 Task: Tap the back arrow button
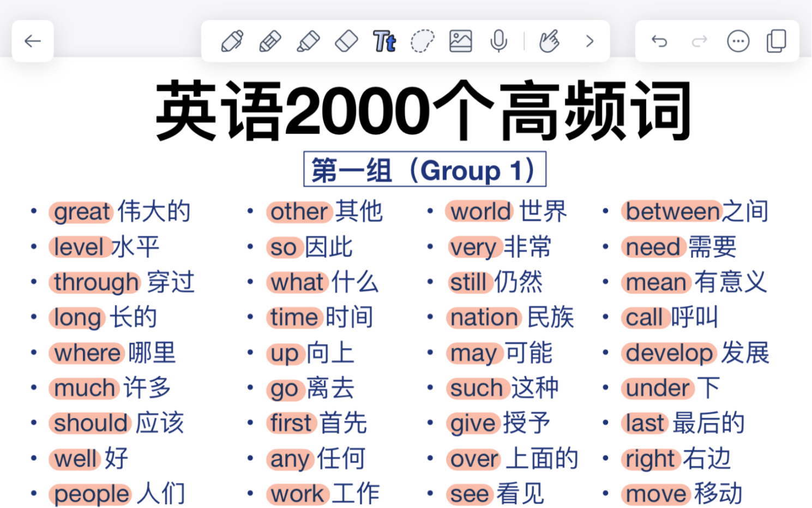click(33, 41)
